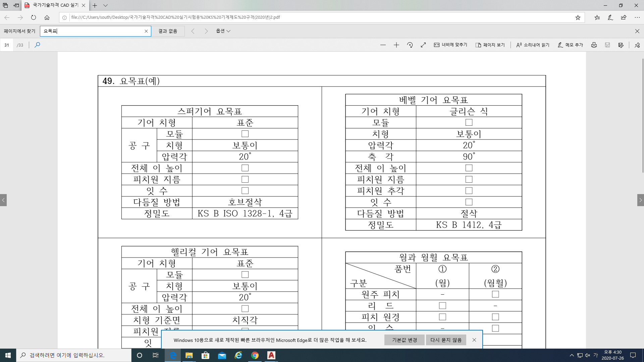
Task: Rotate the PDF page
Action: pyautogui.click(x=410, y=45)
